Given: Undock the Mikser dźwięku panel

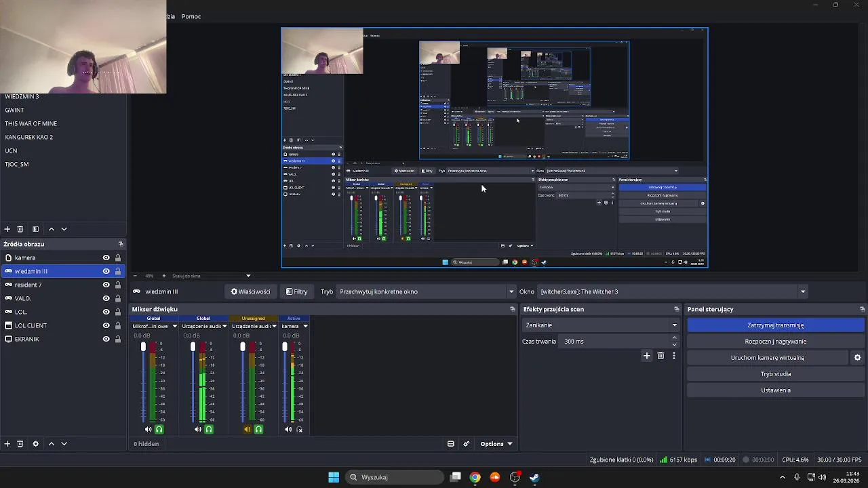Looking at the screenshot, I should [x=513, y=309].
